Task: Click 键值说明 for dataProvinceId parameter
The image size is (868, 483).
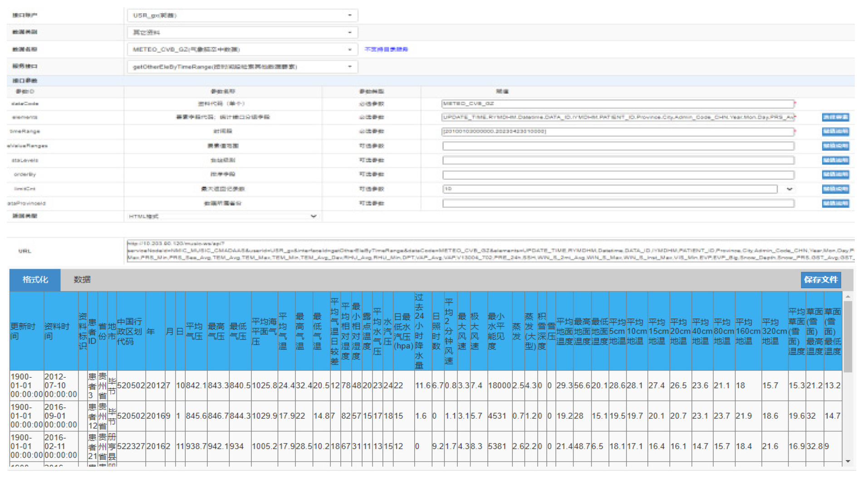Action: click(836, 203)
